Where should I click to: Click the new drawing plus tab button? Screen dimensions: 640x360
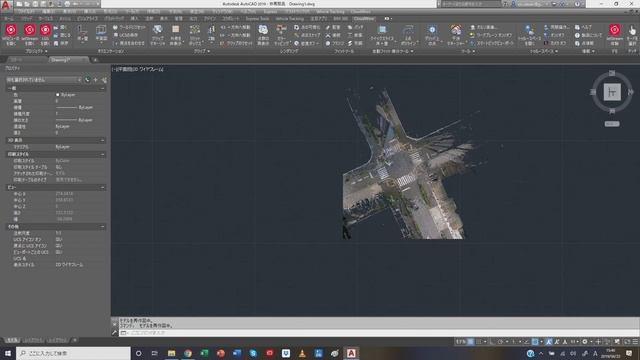point(95,60)
